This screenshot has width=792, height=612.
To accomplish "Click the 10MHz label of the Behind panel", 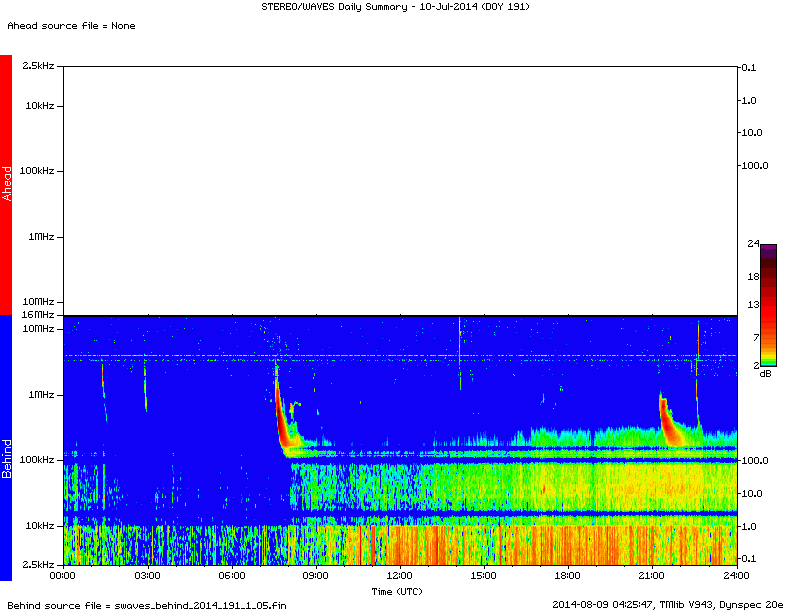I will point(38,329).
